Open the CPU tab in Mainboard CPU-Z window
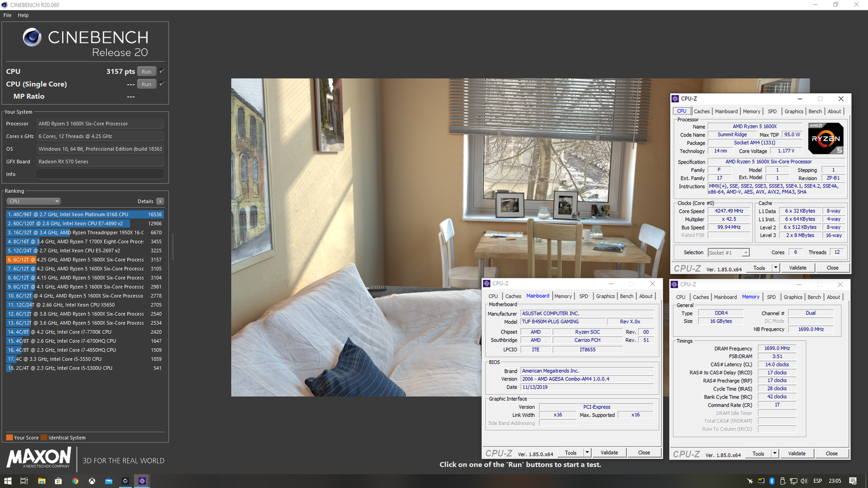 [x=493, y=296]
